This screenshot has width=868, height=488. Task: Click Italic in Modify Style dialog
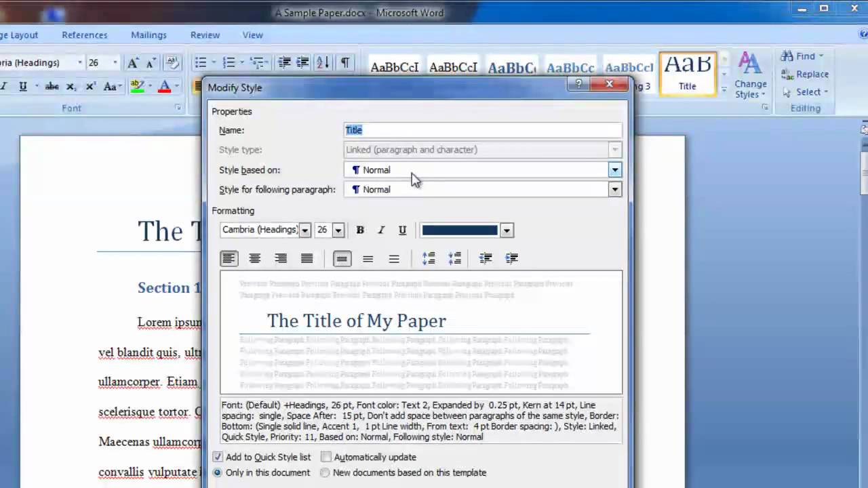point(381,230)
